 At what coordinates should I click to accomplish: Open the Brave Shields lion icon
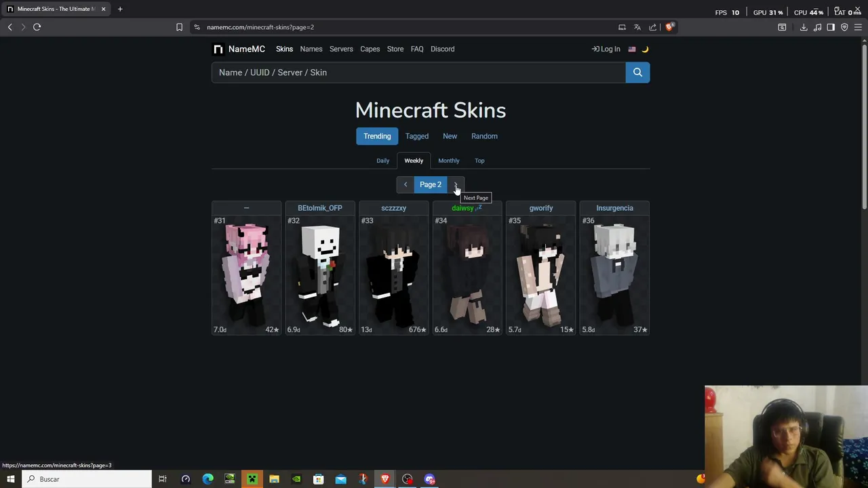[669, 27]
